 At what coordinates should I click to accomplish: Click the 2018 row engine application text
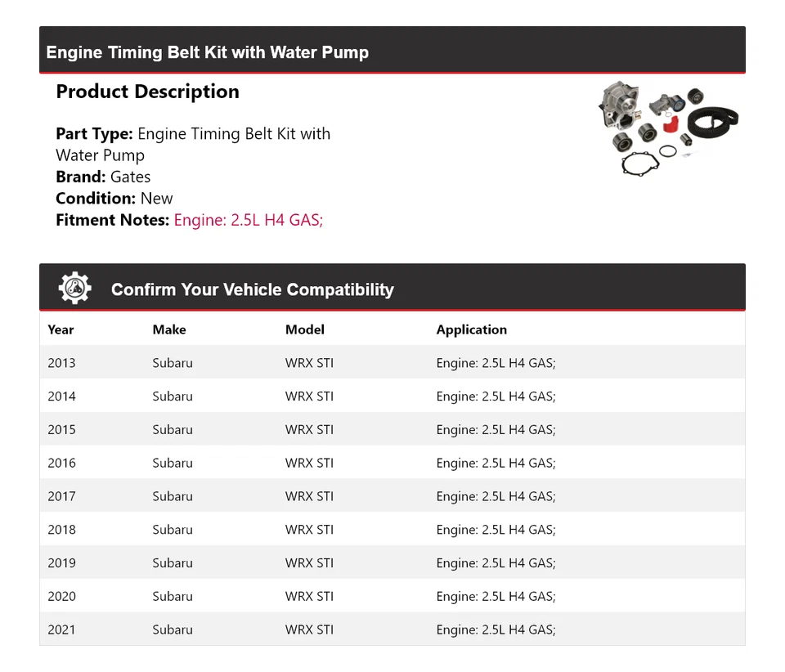pos(496,530)
